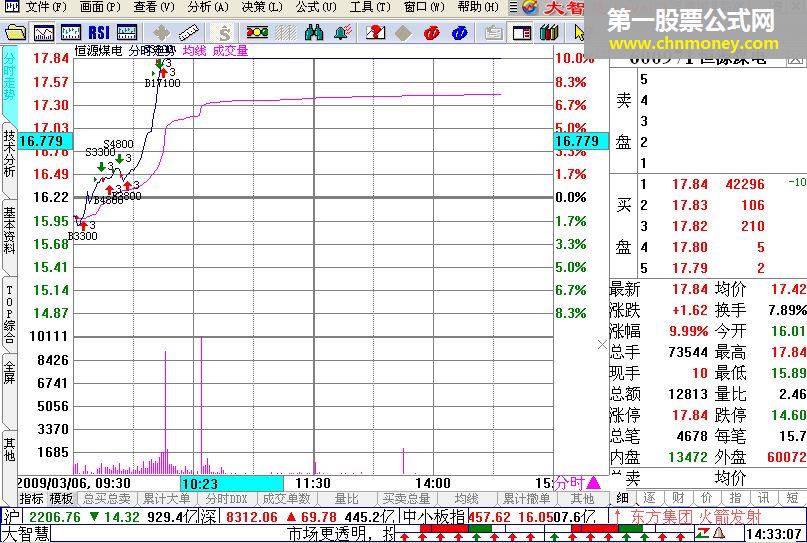Open the 画面(P) menu
807x543 pixels.
(100, 7)
